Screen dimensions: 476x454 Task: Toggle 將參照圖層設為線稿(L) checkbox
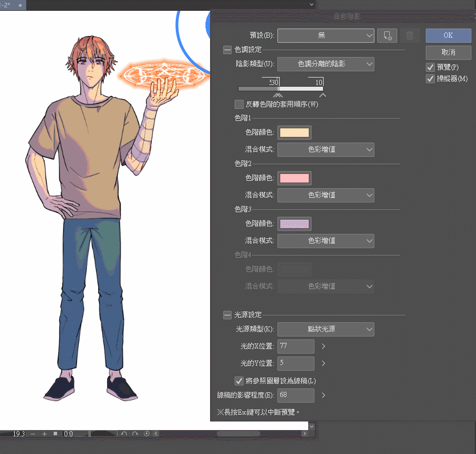coord(239,381)
